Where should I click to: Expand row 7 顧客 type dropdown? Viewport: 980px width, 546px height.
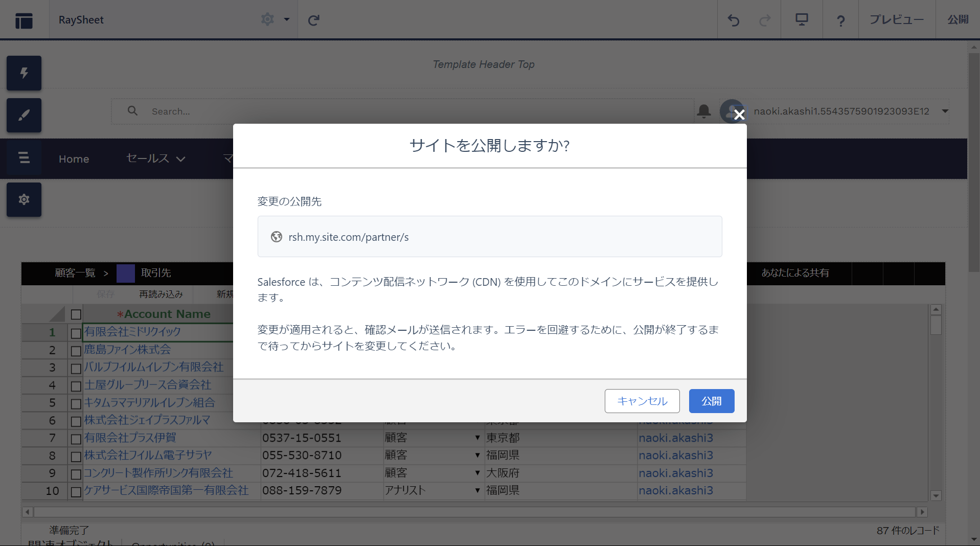coord(477,438)
